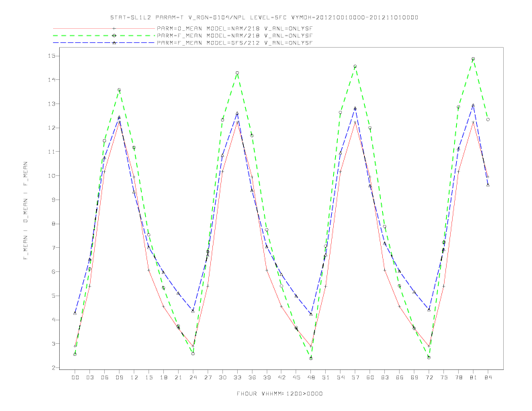The width and height of the screenshot is (532, 411).
Task: Click x-axis forecast hour label 57
Action: [x=355, y=377]
